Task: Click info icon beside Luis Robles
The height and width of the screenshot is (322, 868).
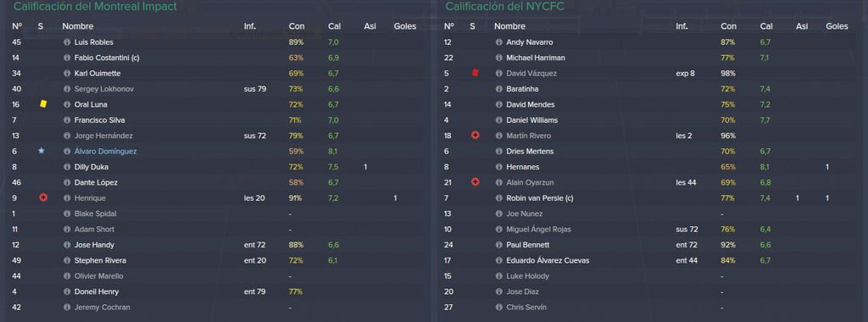Action: [x=67, y=42]
